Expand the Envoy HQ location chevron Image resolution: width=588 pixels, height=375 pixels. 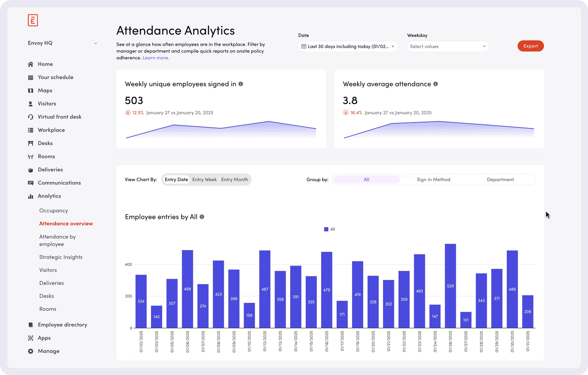96,43
